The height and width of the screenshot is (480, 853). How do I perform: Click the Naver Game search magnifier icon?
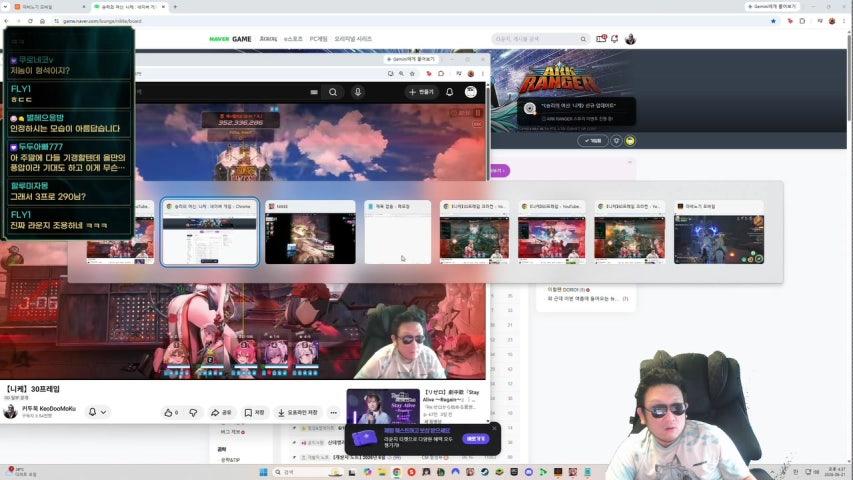(x=583, y=39)
